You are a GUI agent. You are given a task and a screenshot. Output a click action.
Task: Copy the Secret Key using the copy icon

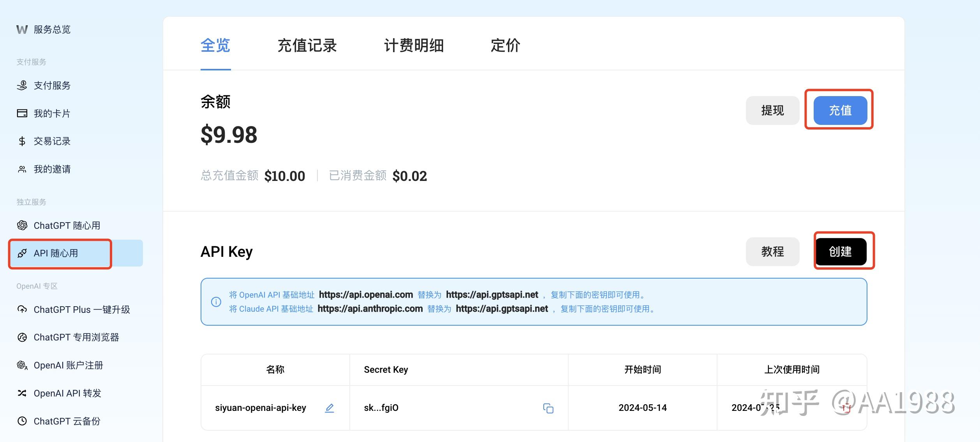pyautogui.click(x=548, y=409)
